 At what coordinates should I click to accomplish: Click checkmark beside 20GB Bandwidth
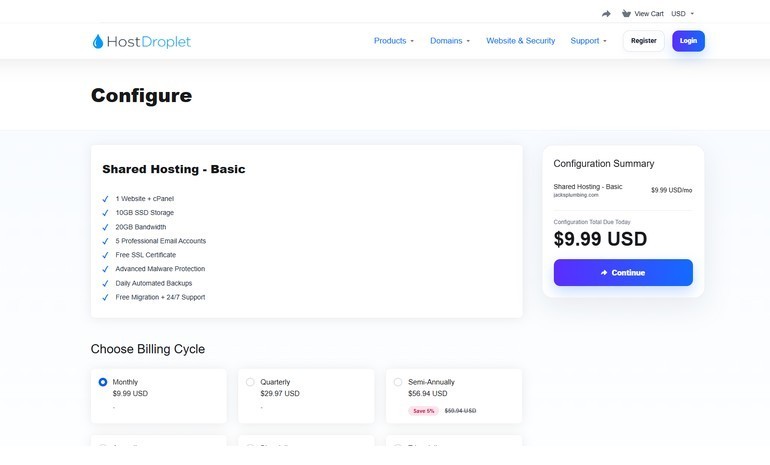click(105, 227)
